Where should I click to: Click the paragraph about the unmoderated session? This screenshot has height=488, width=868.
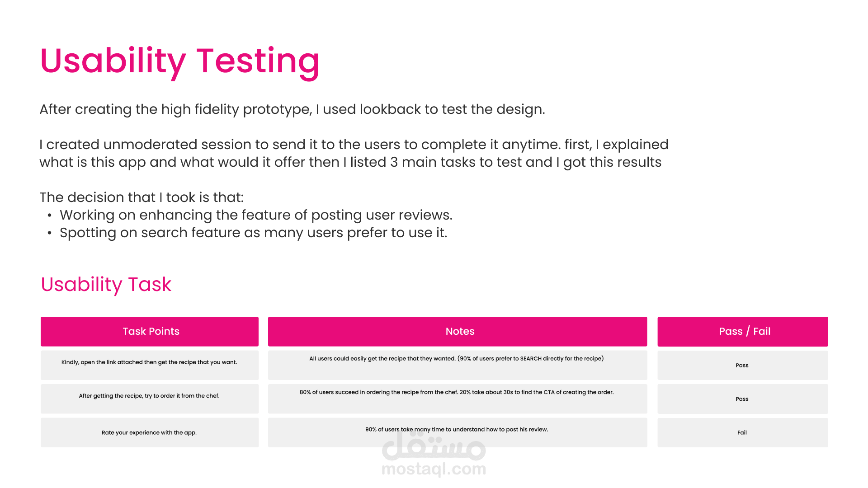354,153
